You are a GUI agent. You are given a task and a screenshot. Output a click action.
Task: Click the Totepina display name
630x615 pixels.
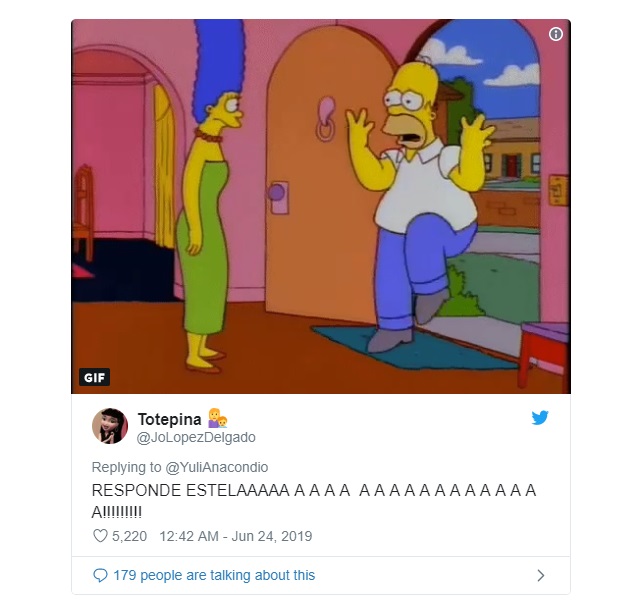point(170,419)
